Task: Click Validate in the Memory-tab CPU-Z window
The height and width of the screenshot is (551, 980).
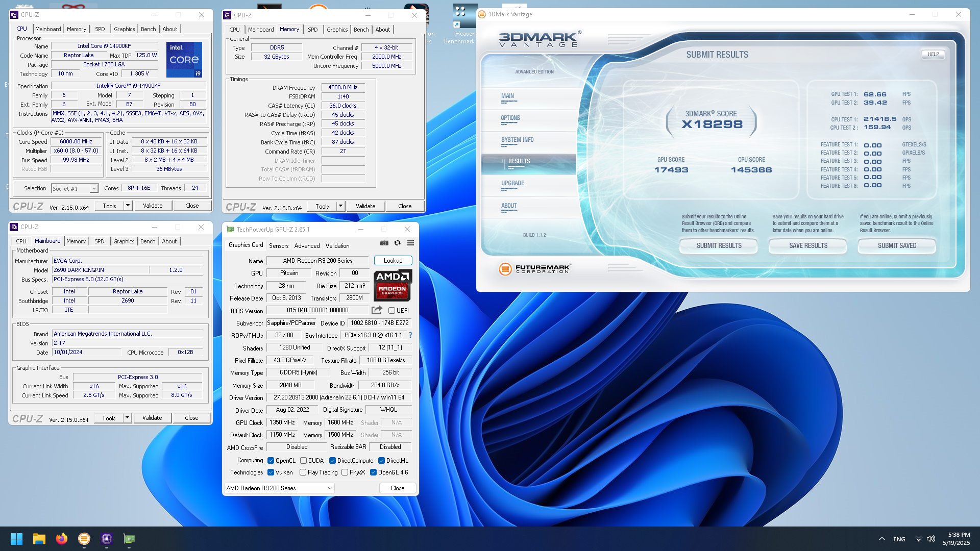Action: tap(365, 206)
